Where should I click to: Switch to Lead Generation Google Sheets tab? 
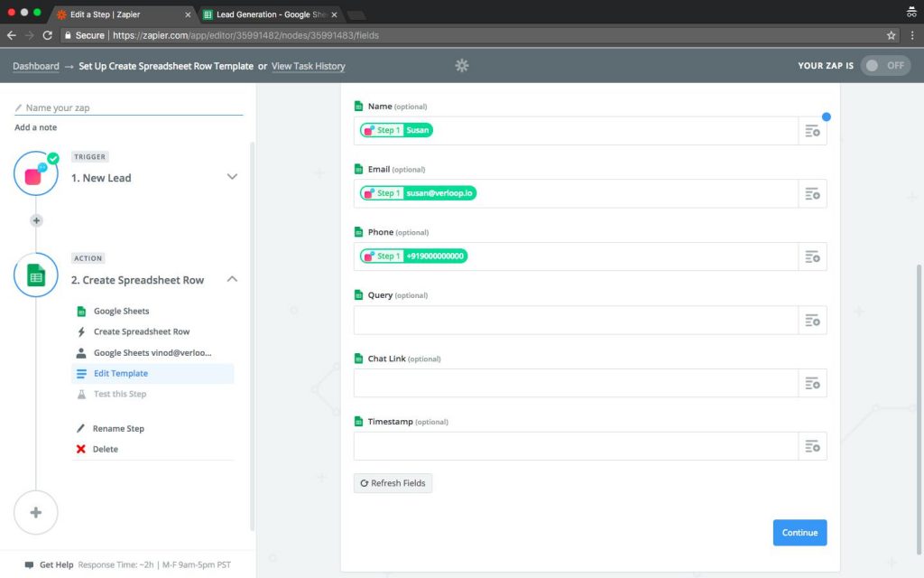[270, 14]
